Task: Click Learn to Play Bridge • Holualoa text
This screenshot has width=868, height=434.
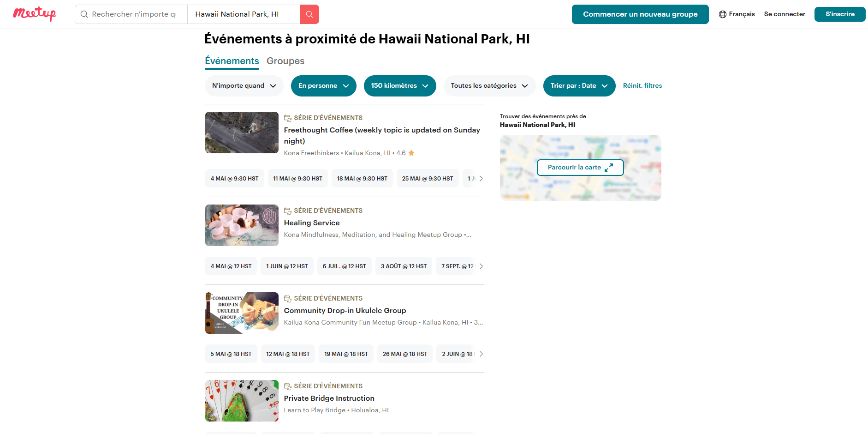Action: 336,410
